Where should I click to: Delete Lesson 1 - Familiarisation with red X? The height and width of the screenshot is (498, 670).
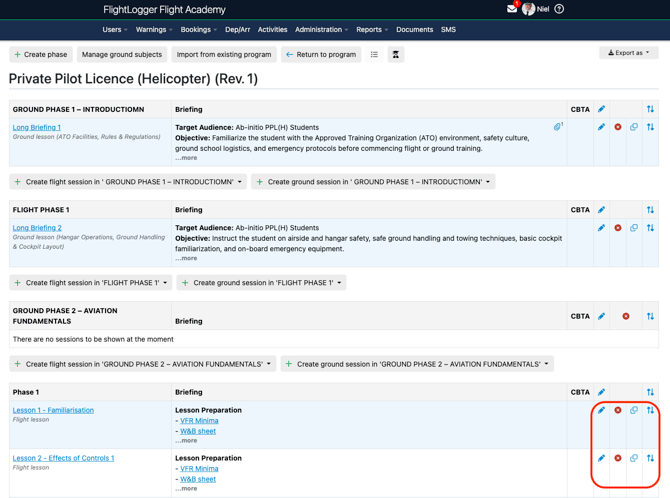click(x=617, y=410)
